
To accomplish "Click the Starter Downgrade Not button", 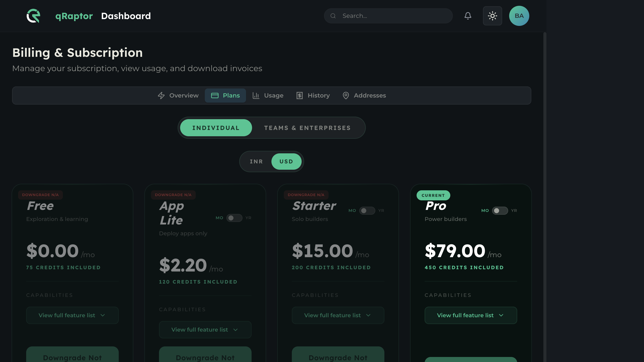I will pyautogui.click(x=338, y=354).
